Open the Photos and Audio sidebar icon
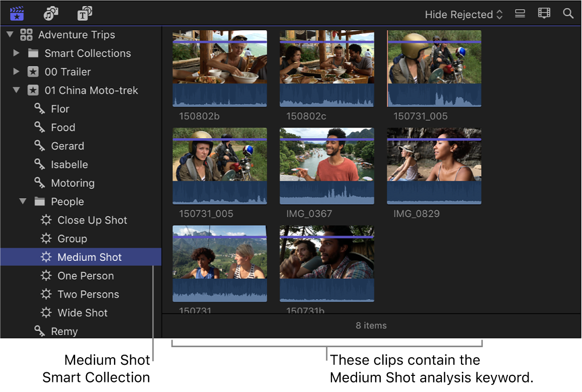 click(x=50, y=13)
